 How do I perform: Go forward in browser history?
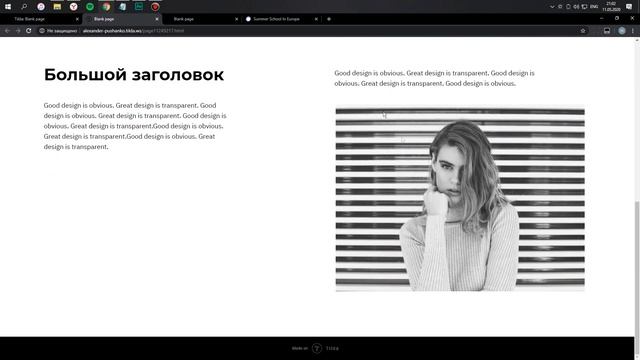coord(18,31)
